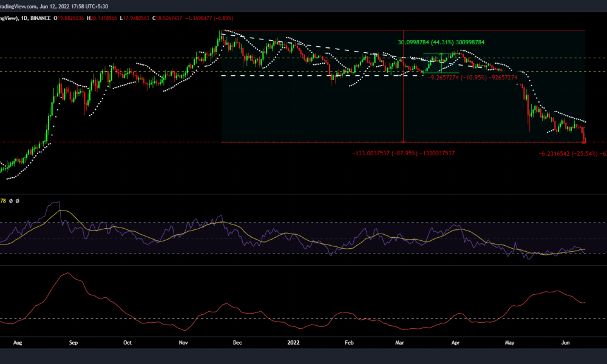
Task: Click the Jun label on the time axis
Action: click(566, 343)
